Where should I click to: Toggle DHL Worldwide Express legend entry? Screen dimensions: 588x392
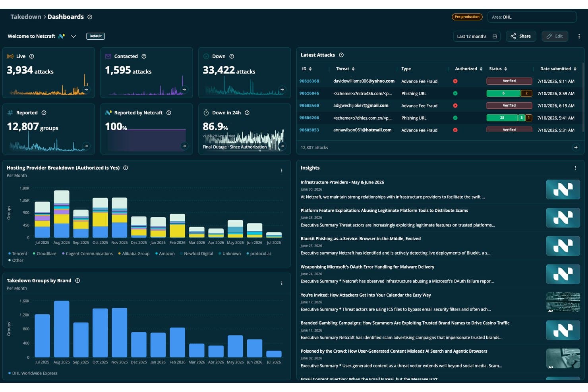(x=33, y=373)
